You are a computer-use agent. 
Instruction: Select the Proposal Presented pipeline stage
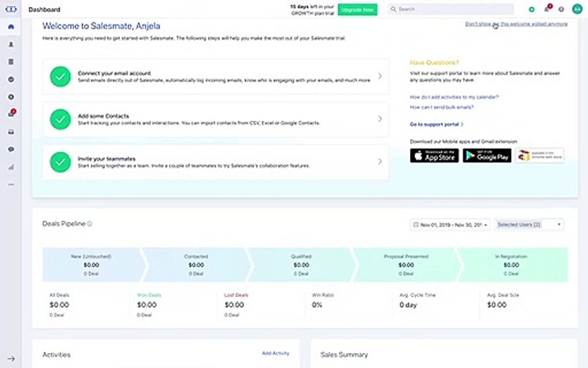[406, 265]
